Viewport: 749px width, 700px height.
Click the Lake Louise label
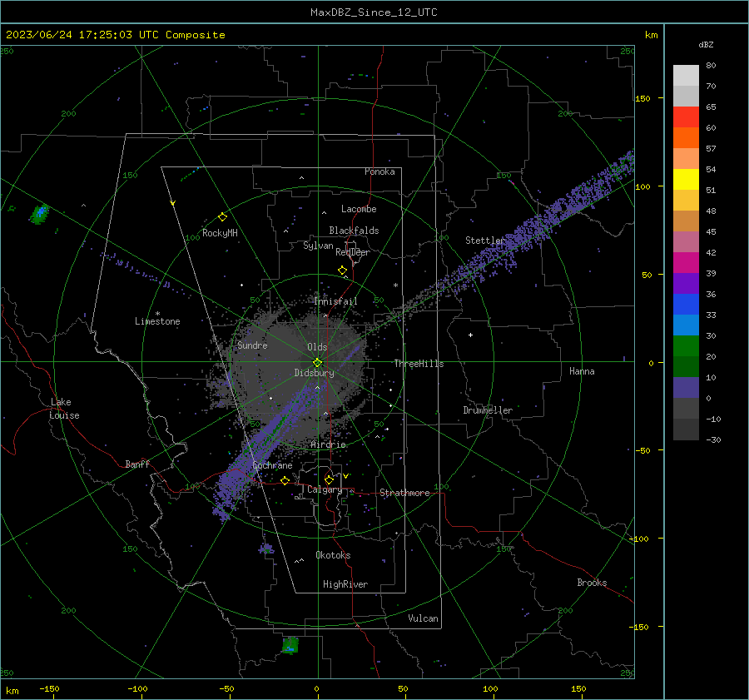click(64, 409)
